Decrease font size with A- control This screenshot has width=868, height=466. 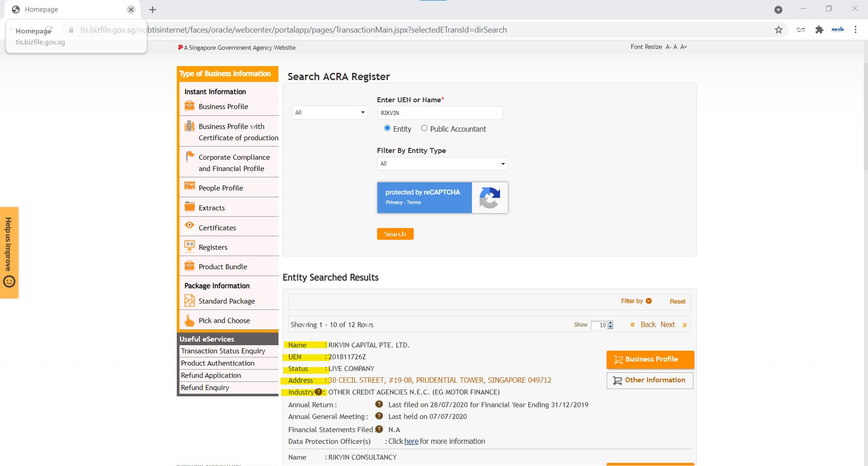pos(668,47)
